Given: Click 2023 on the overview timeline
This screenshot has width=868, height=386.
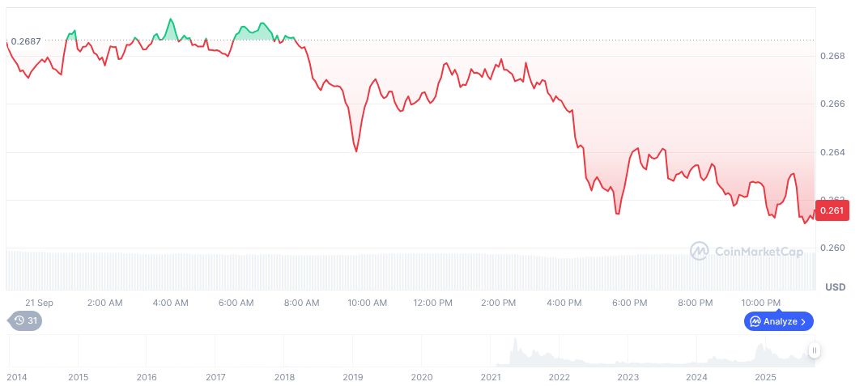Looking at the screenshot, I should 628,377.
